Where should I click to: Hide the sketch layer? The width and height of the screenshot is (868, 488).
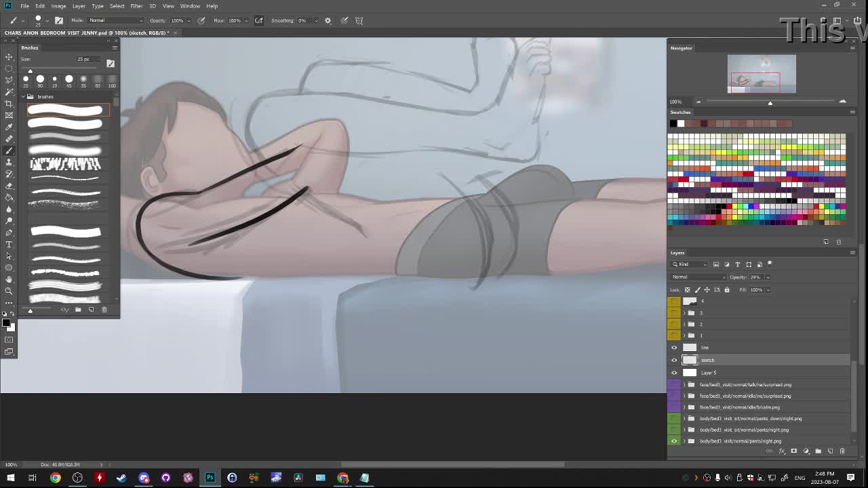coord(674,360)
